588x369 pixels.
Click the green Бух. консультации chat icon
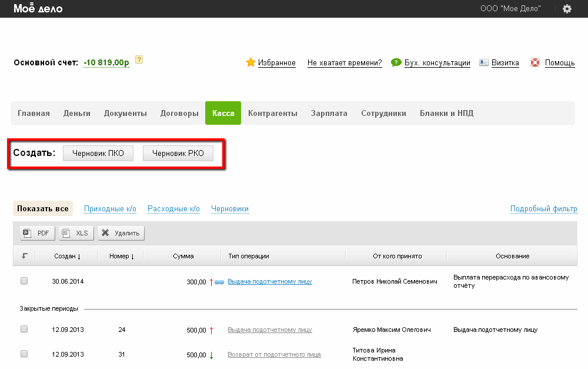click(x=396, y=62)
